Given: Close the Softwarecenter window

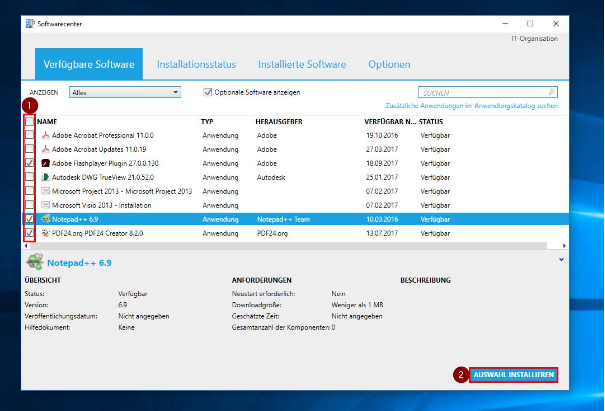Looking at the screenshot, I should click(556, 24).
